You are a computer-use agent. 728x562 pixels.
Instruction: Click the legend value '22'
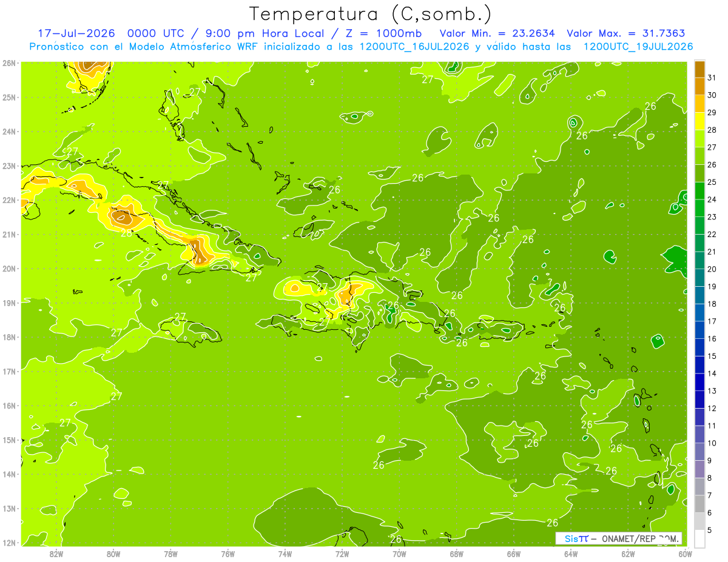point(713,234)
